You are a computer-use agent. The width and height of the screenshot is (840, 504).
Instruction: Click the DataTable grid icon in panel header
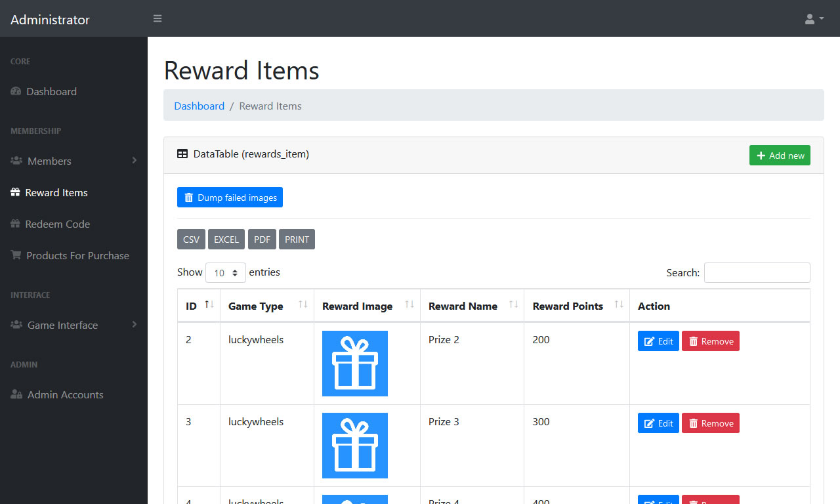click(x=182, y=154)
